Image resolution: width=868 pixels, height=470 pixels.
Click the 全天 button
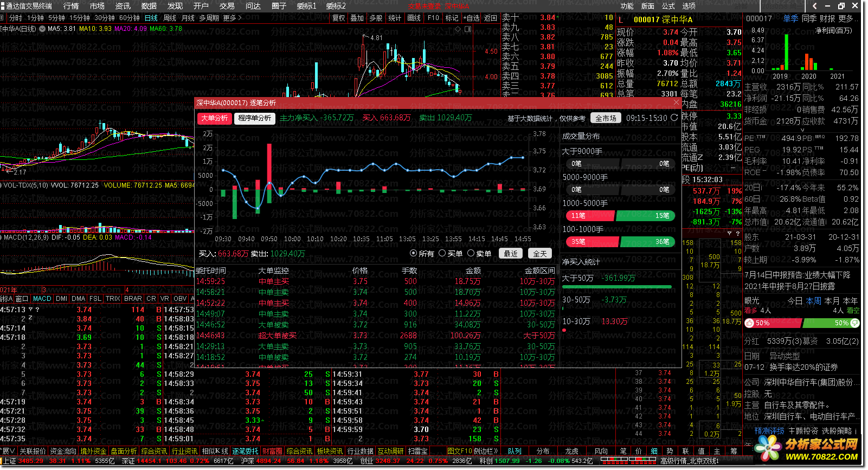pos(540,253)
